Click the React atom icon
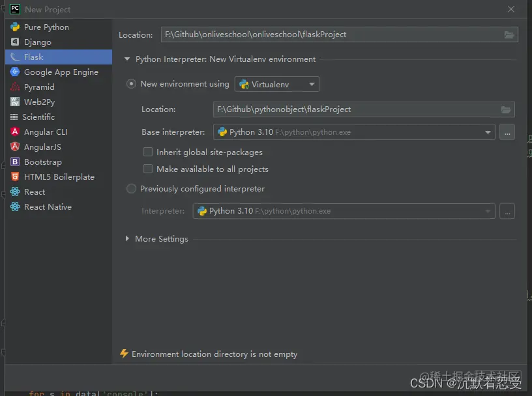The height and width of the screenshot is (396, 532). tap(15, 191)
